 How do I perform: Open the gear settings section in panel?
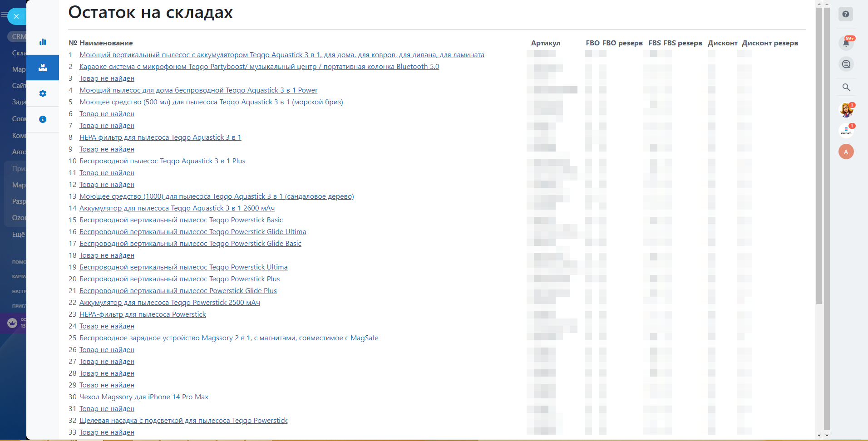pos(43,93)
